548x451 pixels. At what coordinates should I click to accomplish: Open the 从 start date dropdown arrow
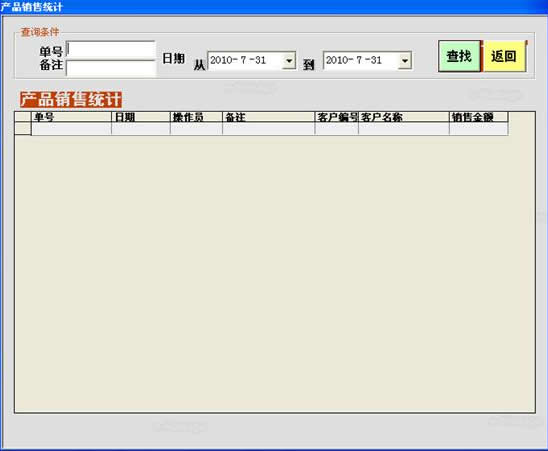pyautogui.click(x=289, y=61)
